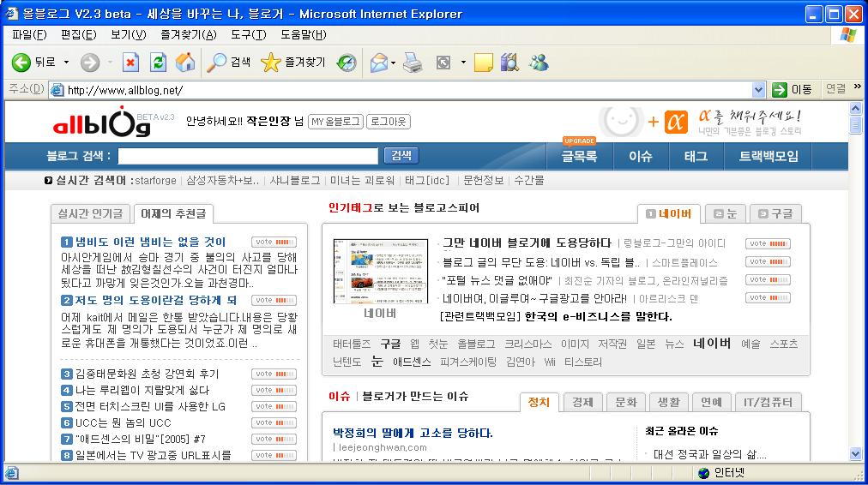Screen dimensions: 868x485
Task: Click the blue 검색 blog search button
Action: [401, 155]
